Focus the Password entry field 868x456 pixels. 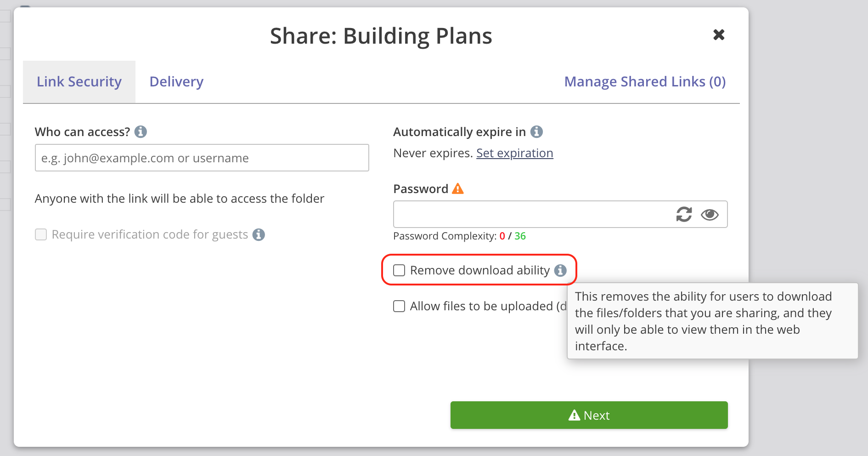point(528,214)
